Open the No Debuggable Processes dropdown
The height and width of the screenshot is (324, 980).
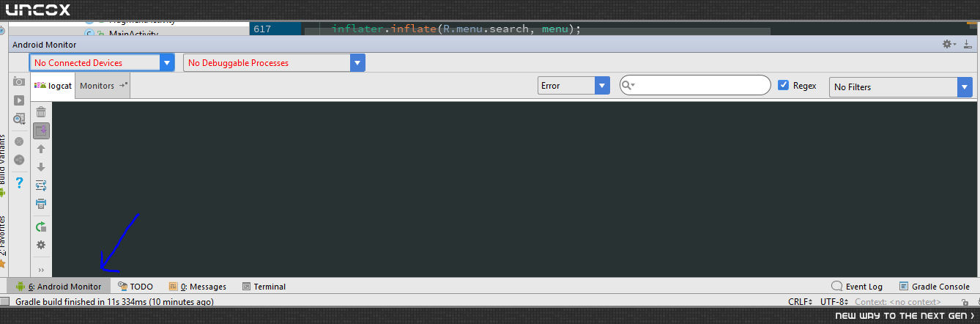[x=274, y=63]
